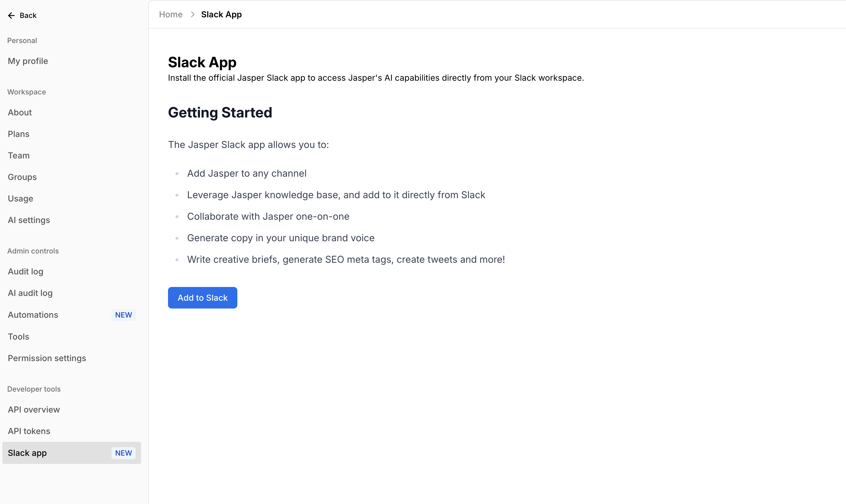Click the Add to Slack button
Viewport: 846px width, 504px height.
click(x=203, y=298)
